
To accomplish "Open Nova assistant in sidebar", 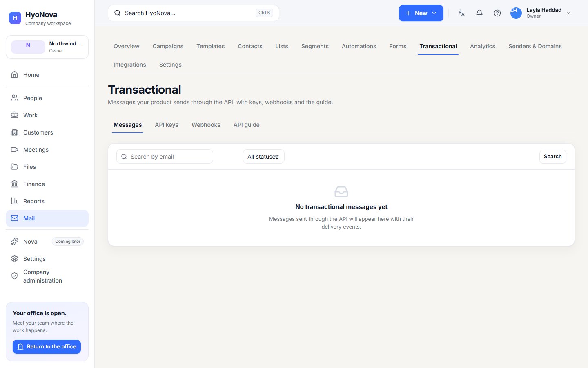I will (47, 242).
